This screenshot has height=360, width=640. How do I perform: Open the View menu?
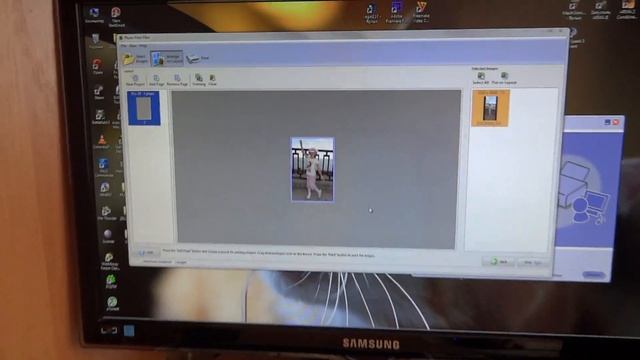(x=133, y=46)
